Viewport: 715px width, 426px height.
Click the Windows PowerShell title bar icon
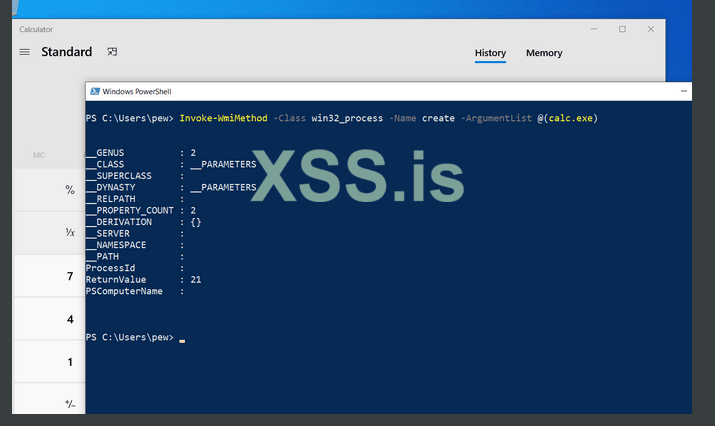pos(95,91)
